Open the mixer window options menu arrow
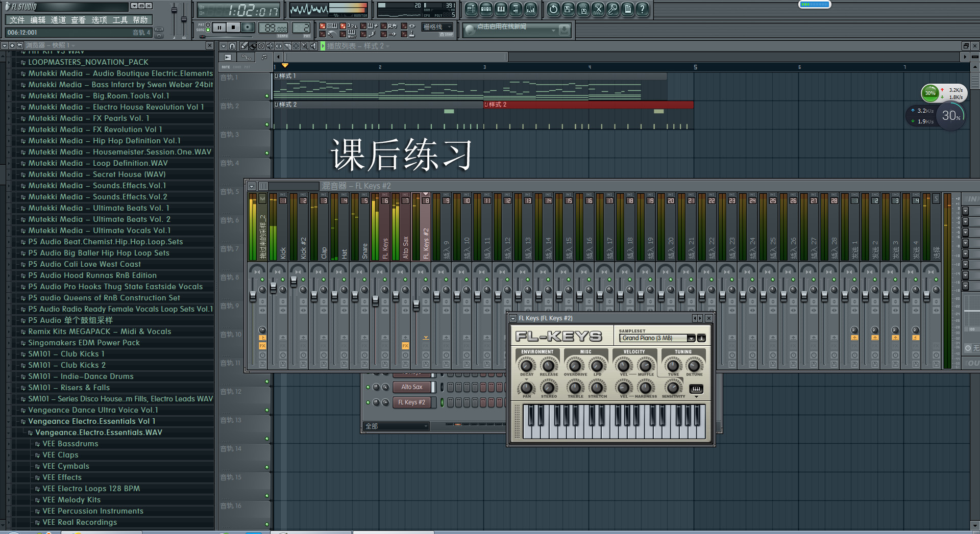 [x=252, y=186]
